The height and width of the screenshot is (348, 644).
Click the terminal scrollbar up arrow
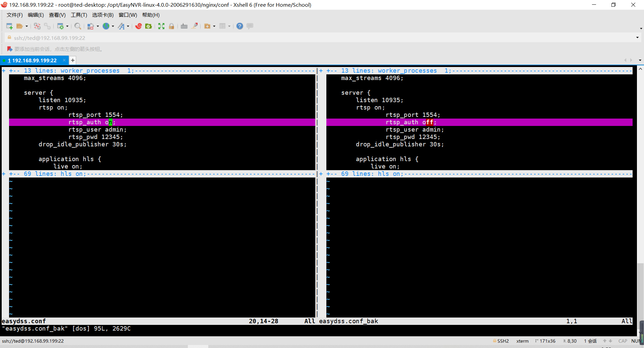click(640, 69)
